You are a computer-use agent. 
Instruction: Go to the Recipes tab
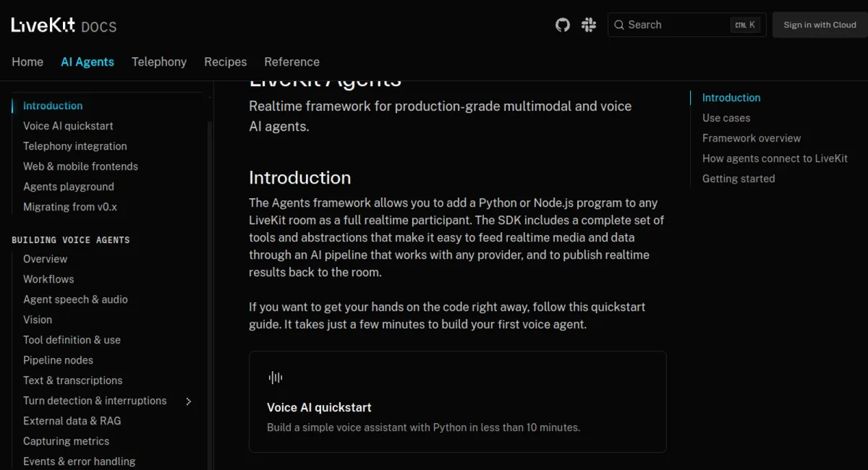226,62
